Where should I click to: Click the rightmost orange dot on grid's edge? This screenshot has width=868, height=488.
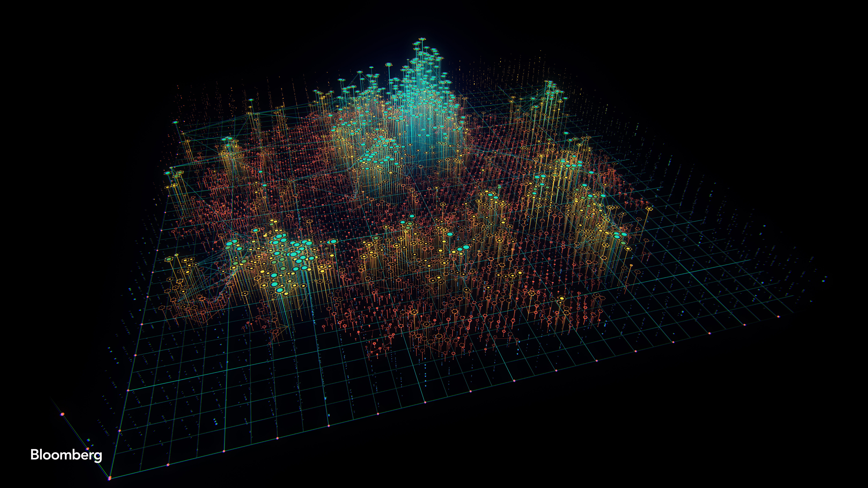click(x=778, y=317)
